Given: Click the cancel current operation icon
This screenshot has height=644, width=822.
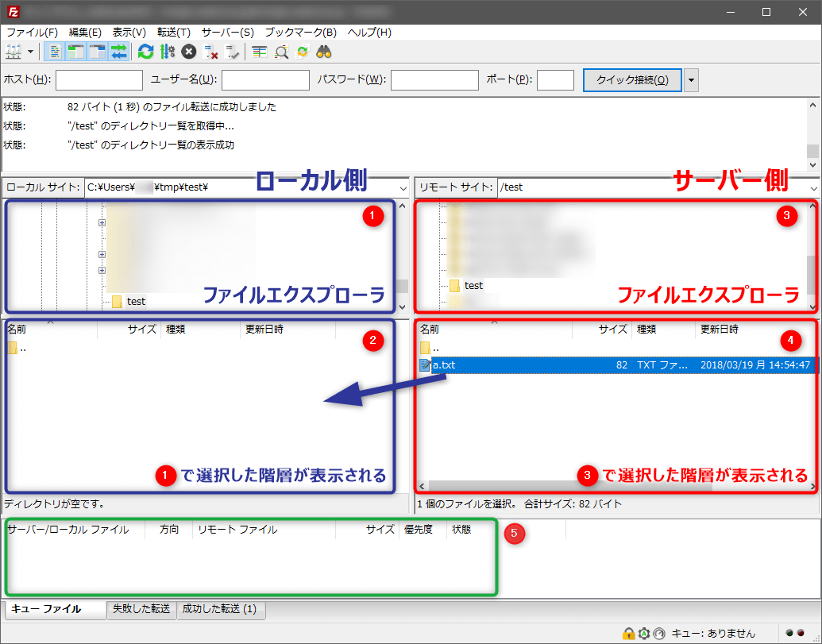Looking at the screenshot, I should pyautogui.click(x=189, y=52).
